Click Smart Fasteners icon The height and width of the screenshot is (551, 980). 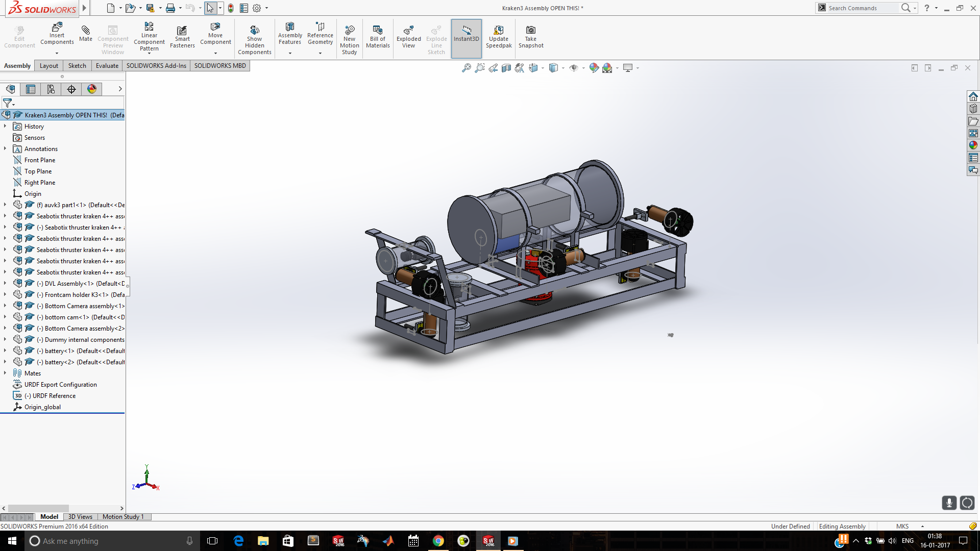click(182, 37)
